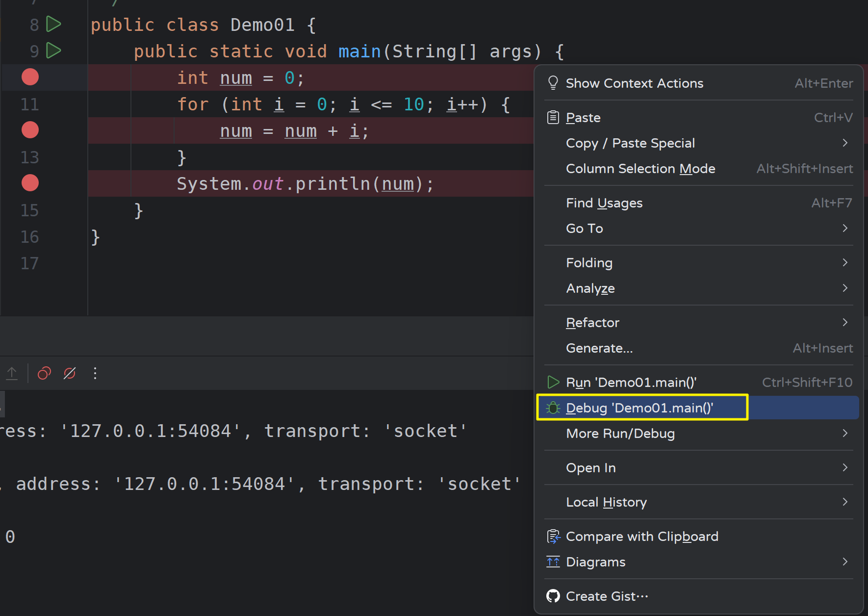The image size is (868, 616).
Task: Click the class name Demo01 in the code
Action: (262, 25)
